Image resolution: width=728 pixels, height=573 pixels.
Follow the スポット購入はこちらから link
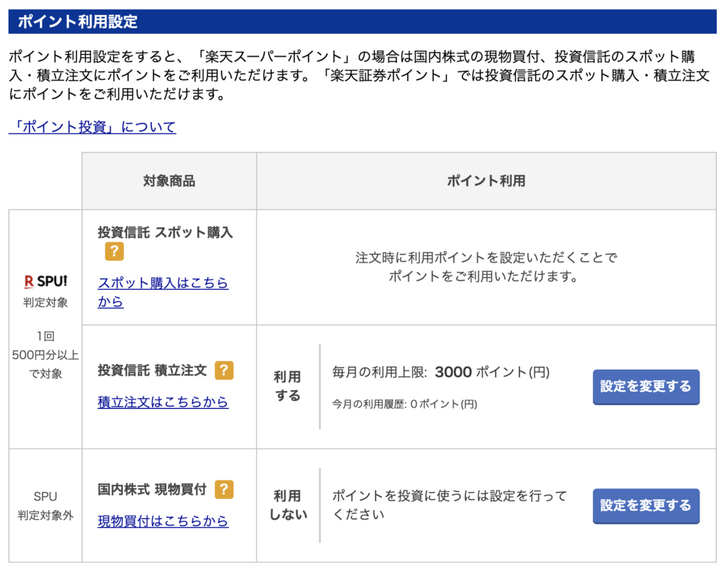pyautogui.click(x=163, y=291)
